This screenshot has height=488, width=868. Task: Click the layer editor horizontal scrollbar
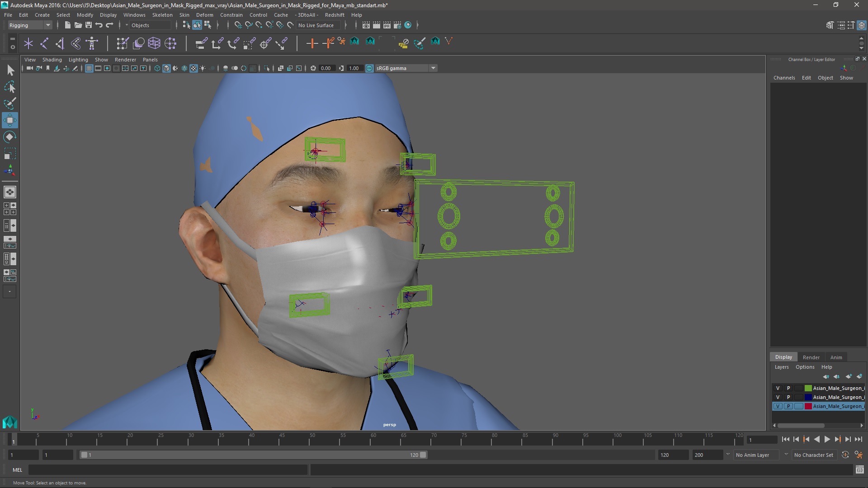click(801, 425)
